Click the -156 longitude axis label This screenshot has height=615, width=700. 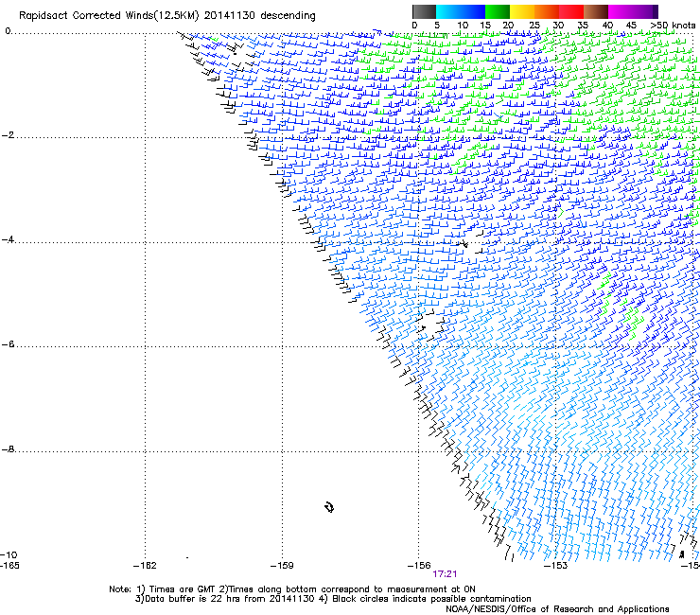pos(419,566)
